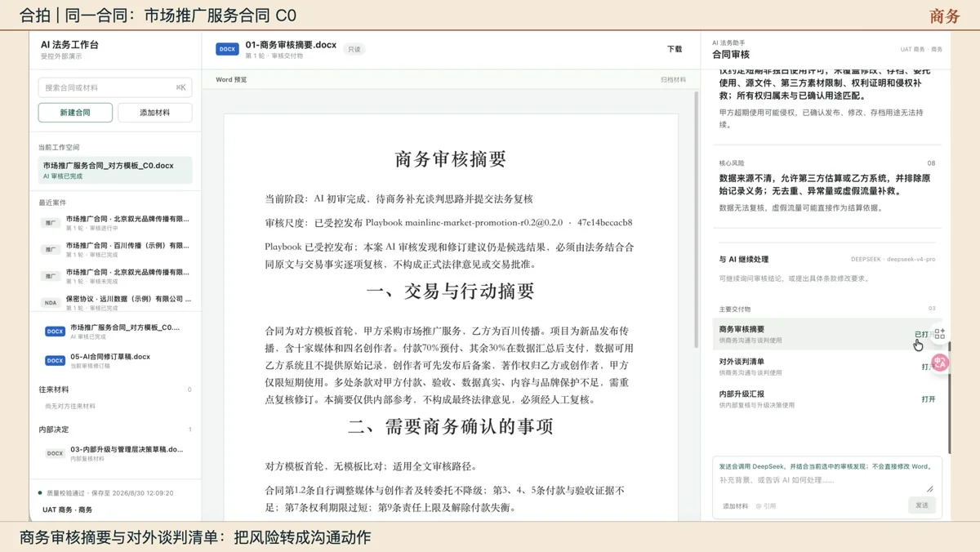Viewport: 980px width, 552px height.
Task: Click the 商务审核摘要 document heading
Action: tap(451, 159)
